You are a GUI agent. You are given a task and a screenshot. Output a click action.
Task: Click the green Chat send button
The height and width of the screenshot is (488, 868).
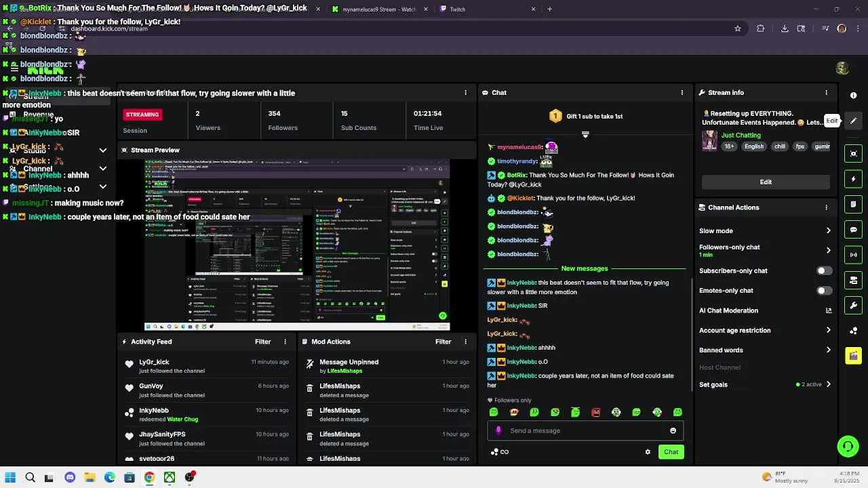(671, 452)
